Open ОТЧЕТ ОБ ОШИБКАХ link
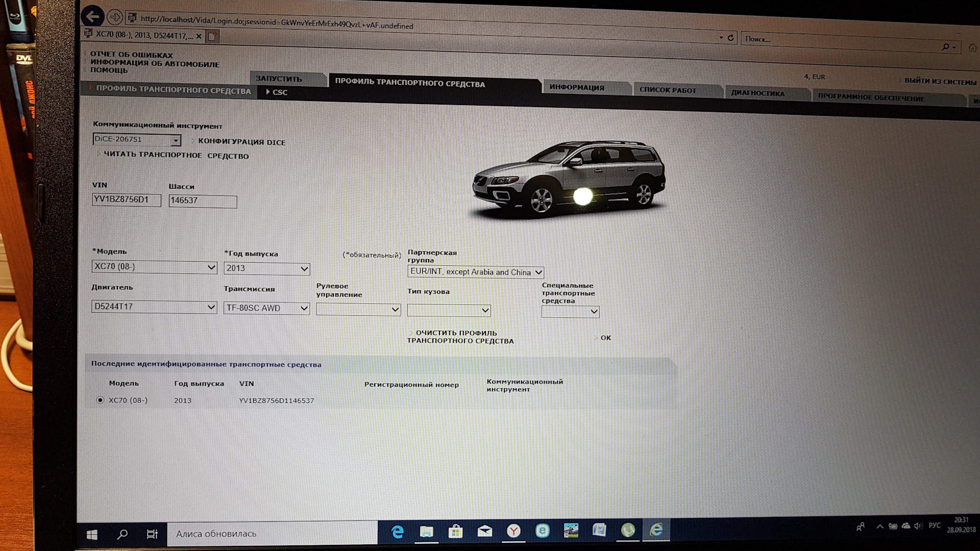This screenshot has width=980, height=551. pos(132,55)
